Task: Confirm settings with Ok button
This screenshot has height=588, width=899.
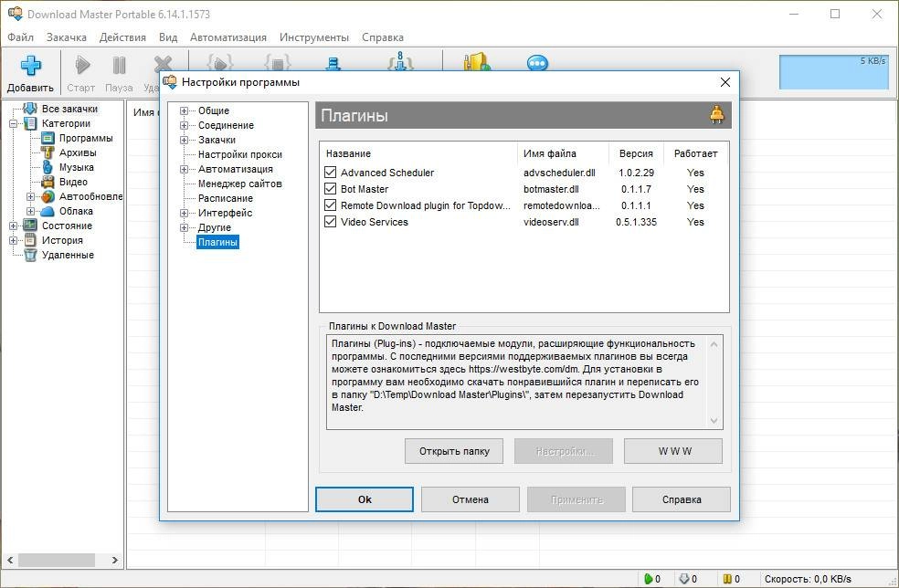Action: (365, 499)
